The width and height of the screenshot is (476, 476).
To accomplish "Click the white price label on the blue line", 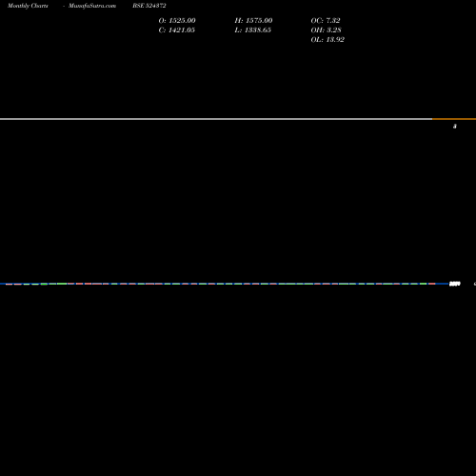I will [455, 284].
